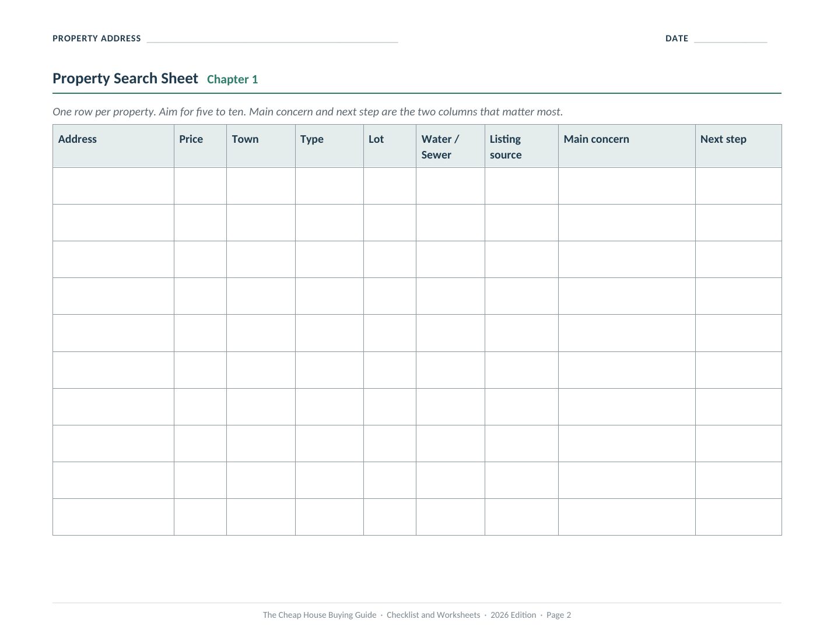Select the "Listing source" column header
The image size is (834, 644).
pos(521,146)
